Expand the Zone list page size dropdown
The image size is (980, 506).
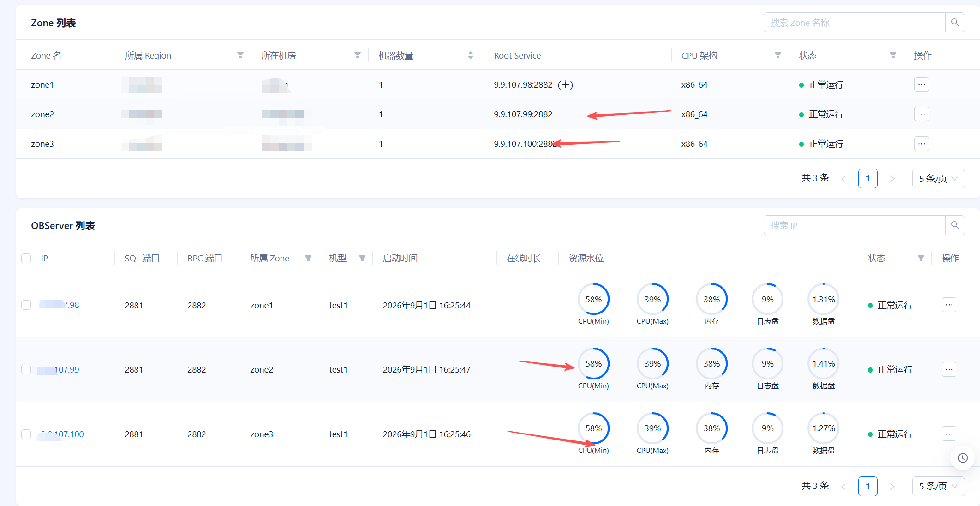click(x=938, y=179)
